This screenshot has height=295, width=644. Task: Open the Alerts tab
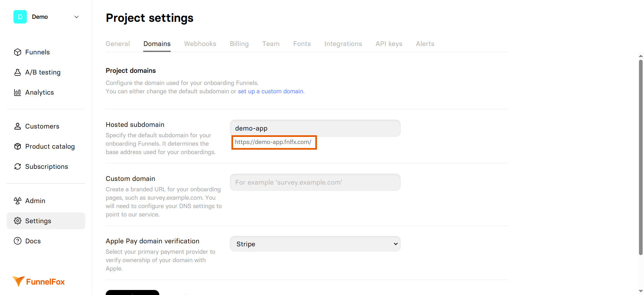coord(425,44)
